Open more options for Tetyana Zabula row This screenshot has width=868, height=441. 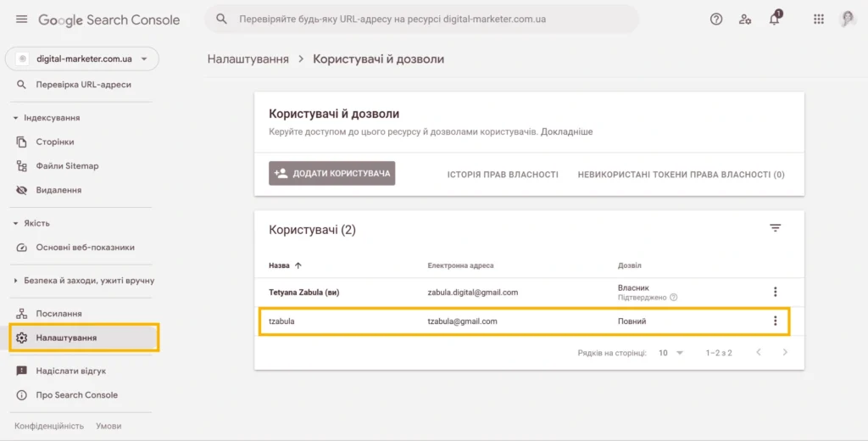(775, 292)
